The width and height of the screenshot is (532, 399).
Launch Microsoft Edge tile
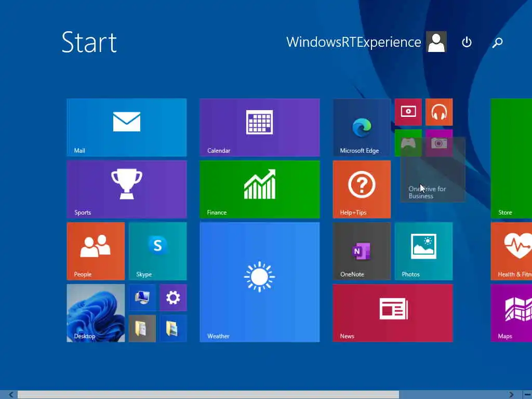[362, 127]
